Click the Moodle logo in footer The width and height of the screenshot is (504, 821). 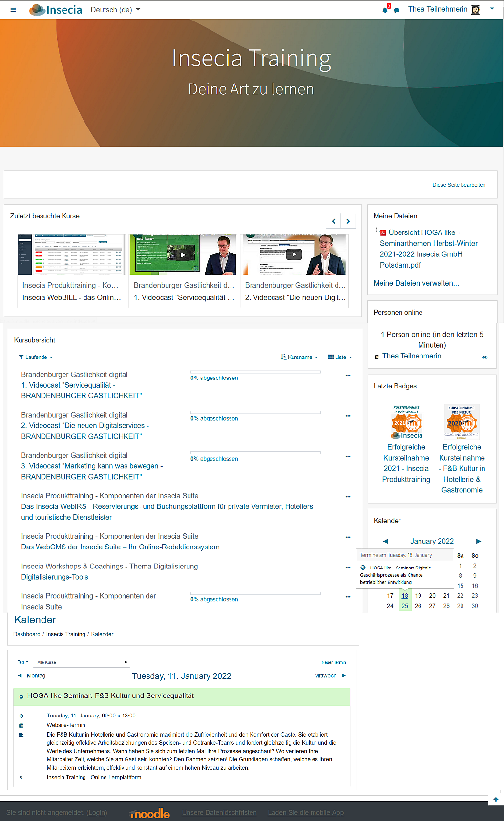(x=150, y=813)
